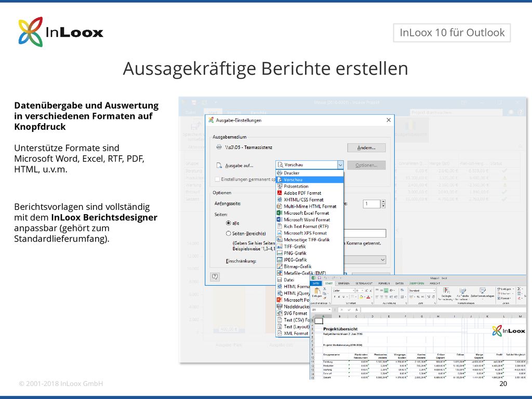This screenshot has height=399, width=532.
Task: Click the HTML jQuery format icon
Action: coord(280,293)
